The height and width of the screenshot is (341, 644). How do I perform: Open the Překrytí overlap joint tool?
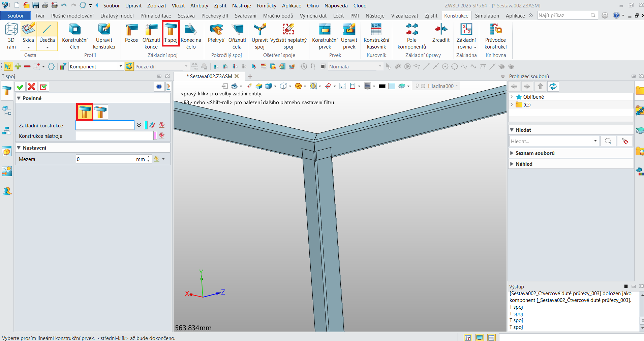[x=216, y=33]
